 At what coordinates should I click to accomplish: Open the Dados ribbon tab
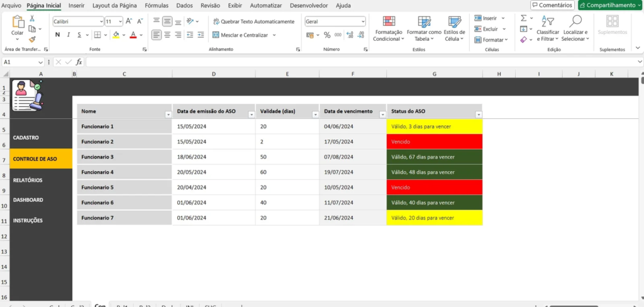point(184,5)
